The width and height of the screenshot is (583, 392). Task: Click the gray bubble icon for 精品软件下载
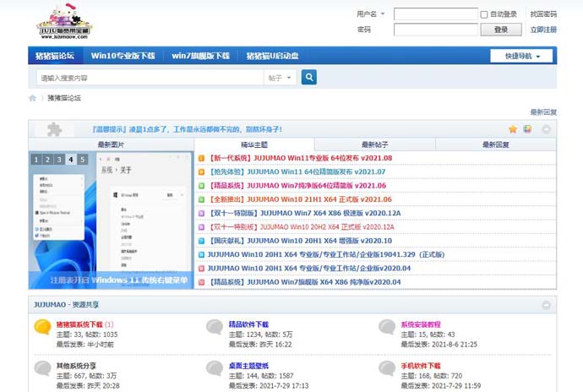215,327
